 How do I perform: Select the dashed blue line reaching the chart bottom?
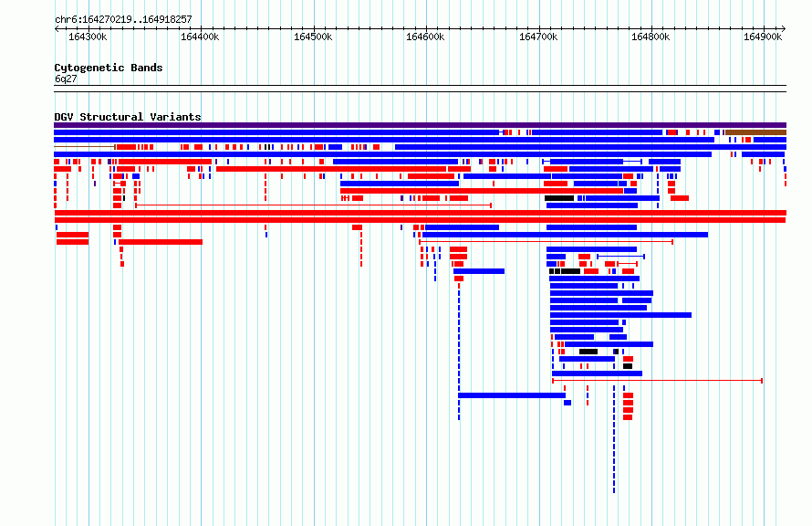click(x=614, y=439)
